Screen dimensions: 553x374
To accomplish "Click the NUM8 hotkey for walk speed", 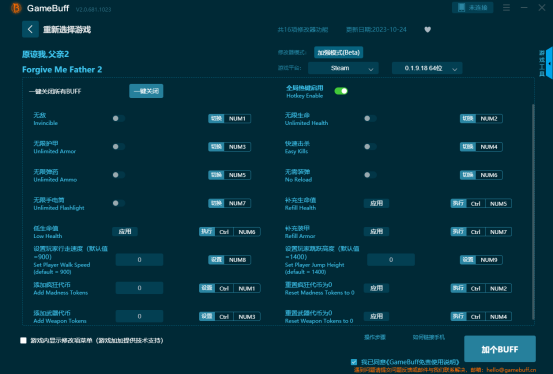I will 237,260.
